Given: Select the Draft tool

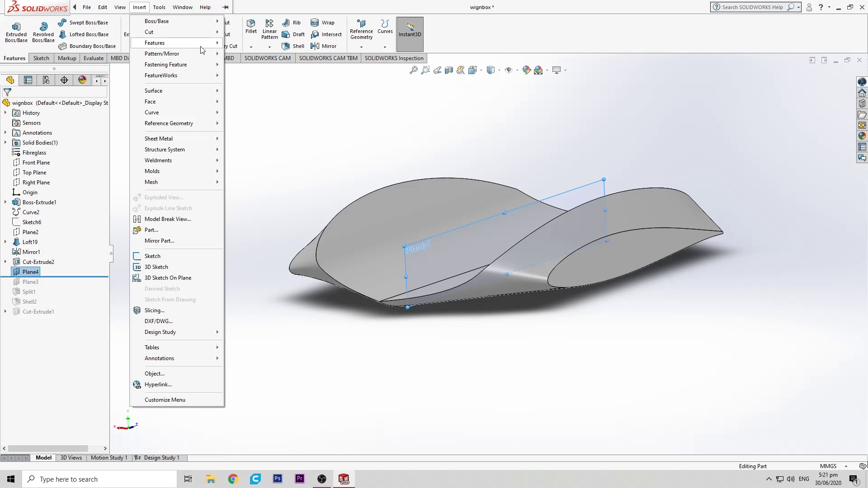Looking at the screenshot, I should tap(293, 34).
